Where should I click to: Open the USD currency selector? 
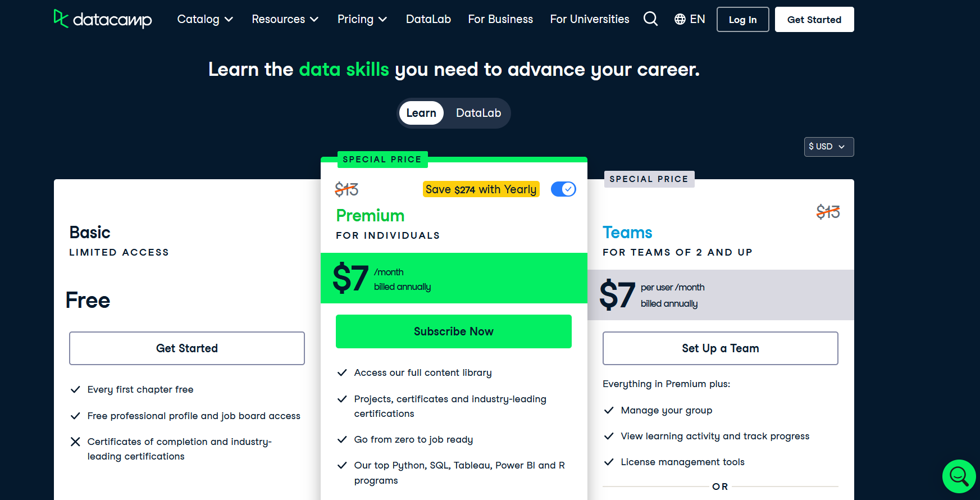(829, 147)
